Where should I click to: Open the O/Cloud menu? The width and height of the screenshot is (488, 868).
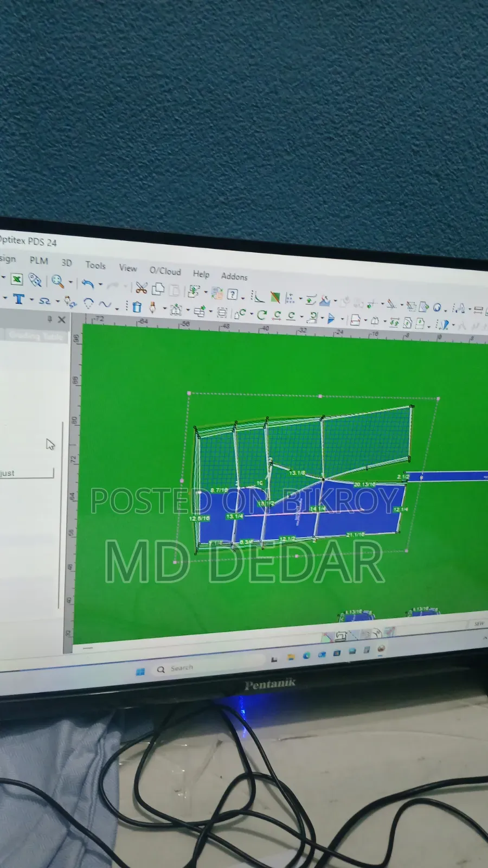click(165, 271)
